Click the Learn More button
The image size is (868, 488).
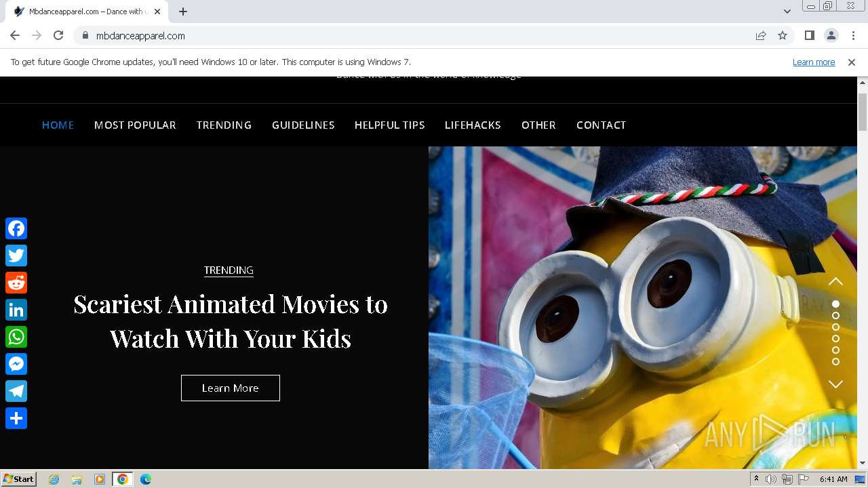point(231,388)
